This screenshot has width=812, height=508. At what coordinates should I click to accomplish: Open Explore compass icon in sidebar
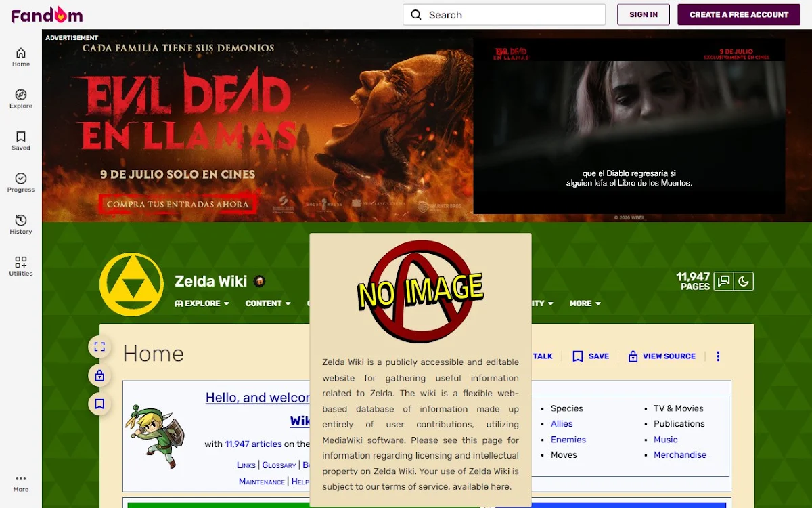coord(21,99)
